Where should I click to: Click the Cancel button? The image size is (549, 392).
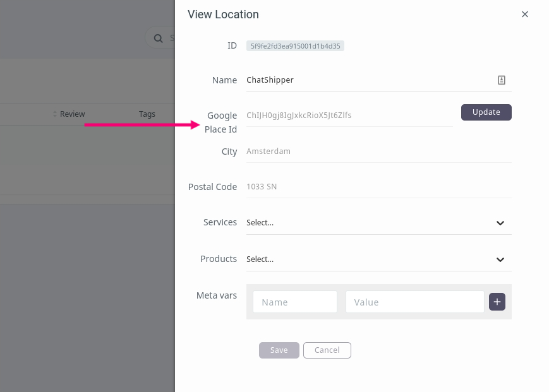coord(327,350)
